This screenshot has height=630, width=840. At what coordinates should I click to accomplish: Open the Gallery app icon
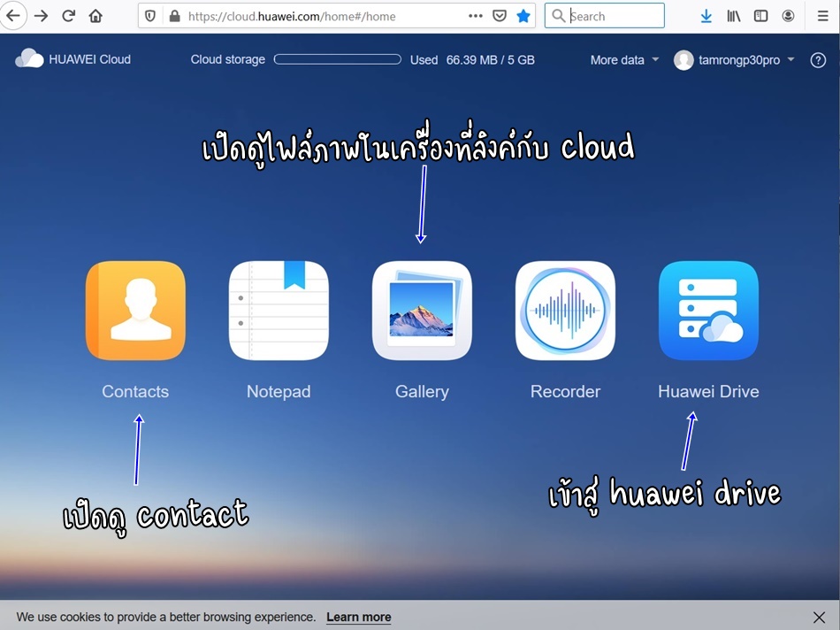(422, 311)
